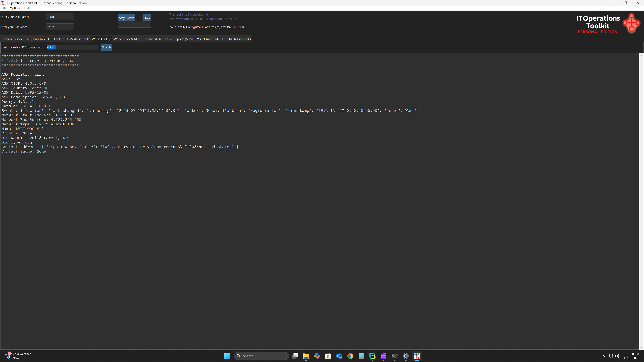Open Outlook from the taskbar

[339, 356]
